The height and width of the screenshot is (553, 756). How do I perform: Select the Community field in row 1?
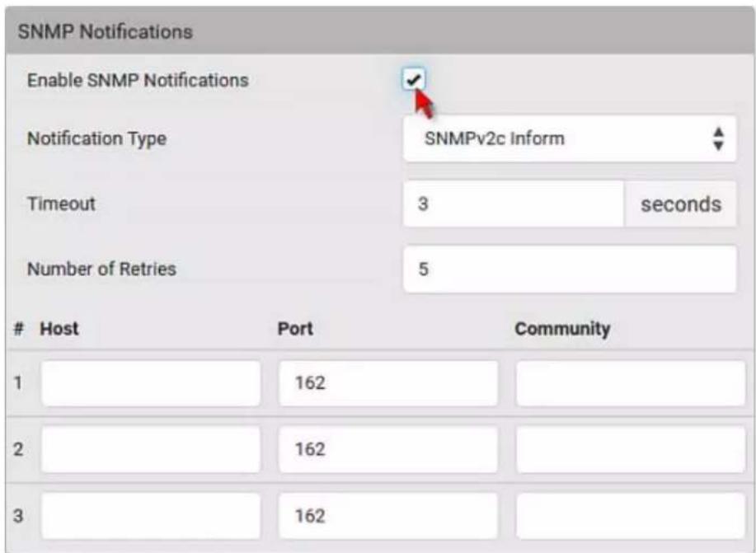pos(631,383)
